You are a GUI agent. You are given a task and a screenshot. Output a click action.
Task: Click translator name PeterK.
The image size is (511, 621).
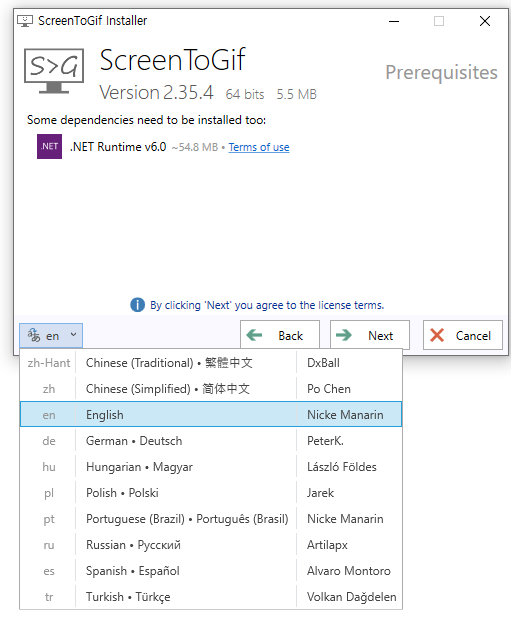coord(325,441)
